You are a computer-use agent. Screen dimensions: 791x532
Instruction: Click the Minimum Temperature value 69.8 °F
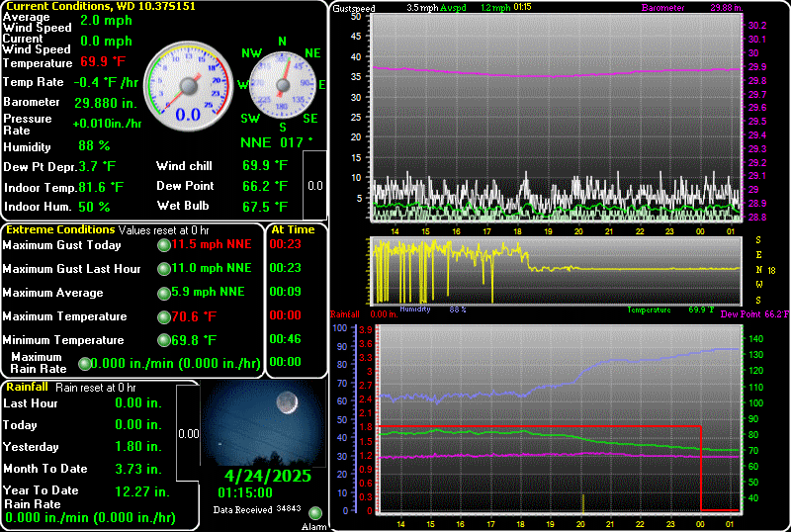[194, 340]
